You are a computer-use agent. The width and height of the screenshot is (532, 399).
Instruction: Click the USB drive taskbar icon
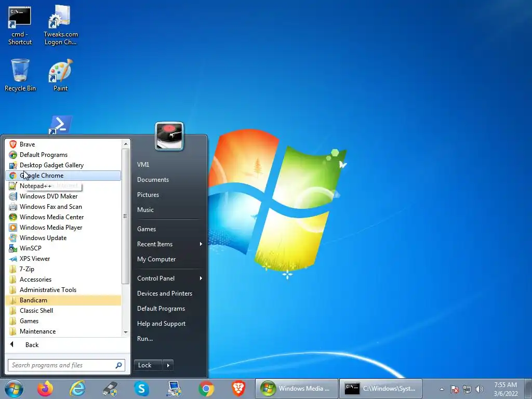tap(110, 389)
